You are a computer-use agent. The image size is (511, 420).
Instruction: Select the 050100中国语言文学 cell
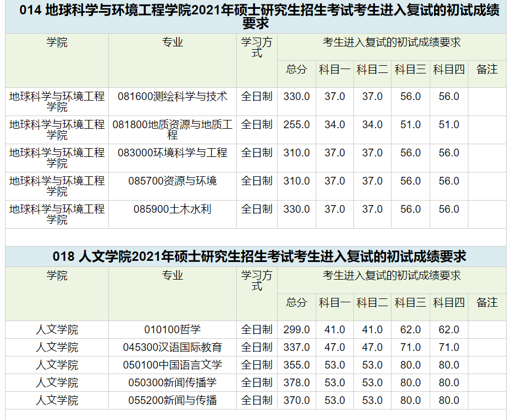pos(173,365)
